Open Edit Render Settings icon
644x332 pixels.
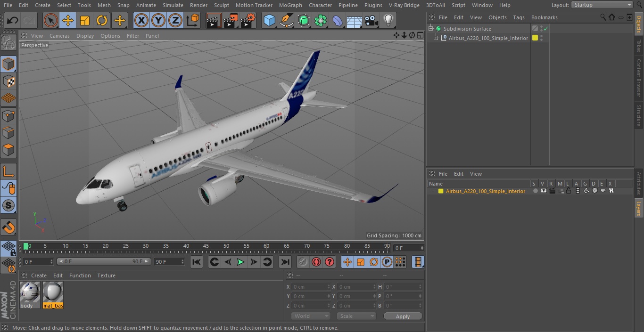tap(248, 20)
